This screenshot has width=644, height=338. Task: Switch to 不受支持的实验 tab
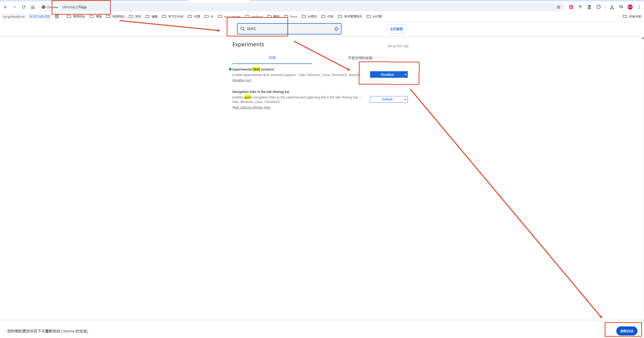(360, 58)
